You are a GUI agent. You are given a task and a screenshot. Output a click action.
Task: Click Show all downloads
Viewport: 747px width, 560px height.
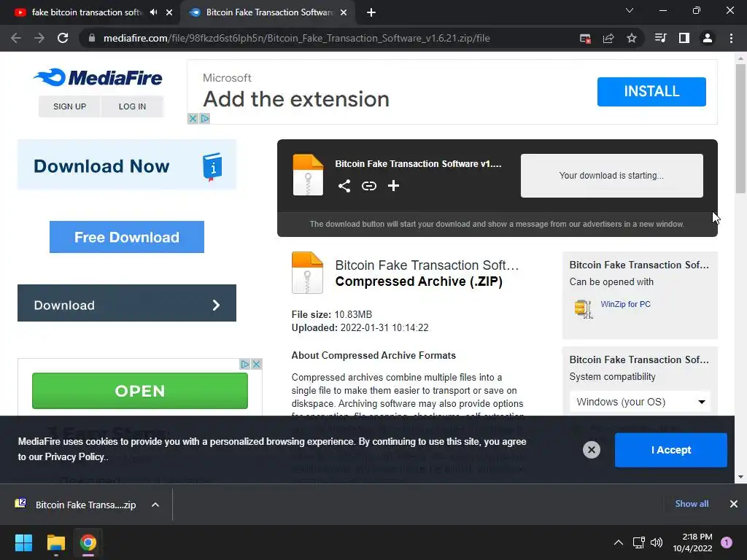click(x=692, y=504)
